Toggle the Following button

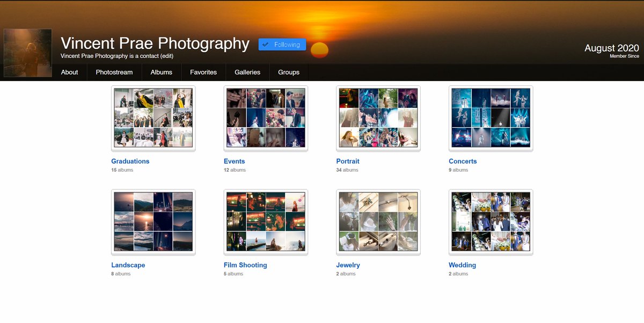pos(282,45)
